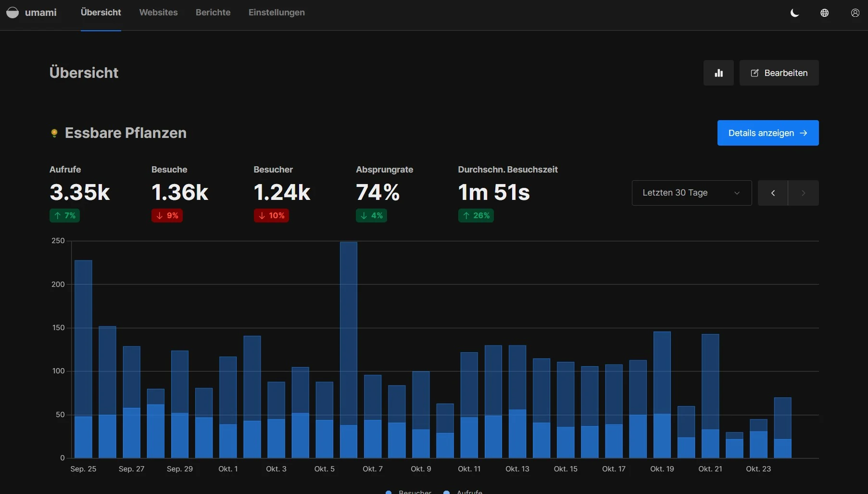Click the bar chart toggle button
868x494 pixels.
click(x=718, y=73)
